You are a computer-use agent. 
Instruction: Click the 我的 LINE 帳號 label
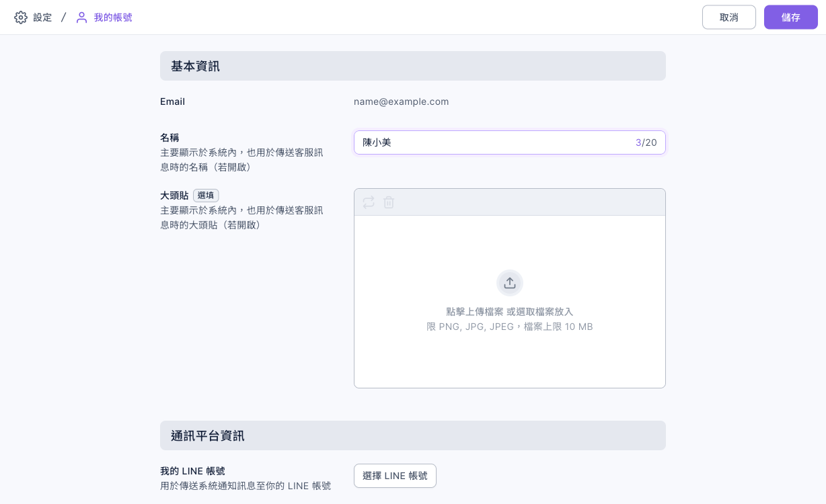tap(192, 471)
